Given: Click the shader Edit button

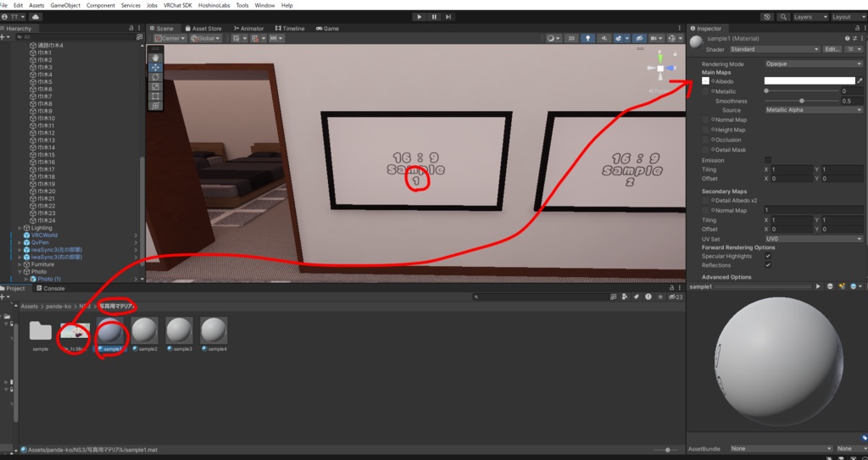Looking at the screenshot, I should click(x=832, y=49).
